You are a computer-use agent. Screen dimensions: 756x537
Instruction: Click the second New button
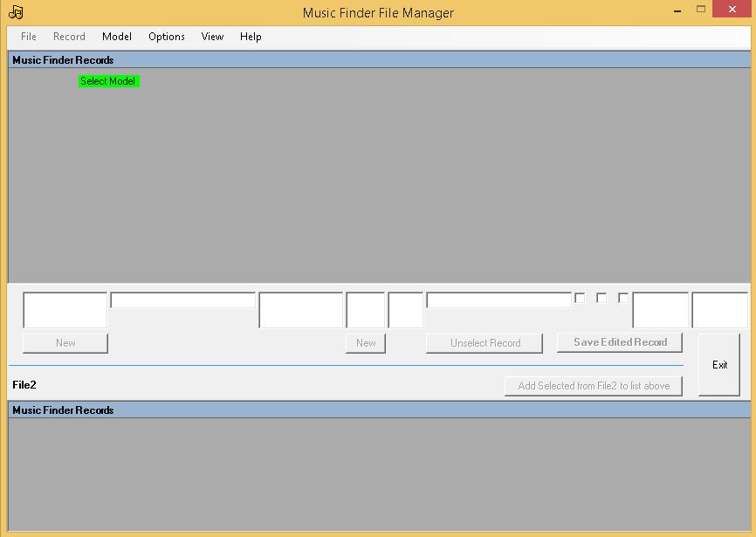click(366, 342)
